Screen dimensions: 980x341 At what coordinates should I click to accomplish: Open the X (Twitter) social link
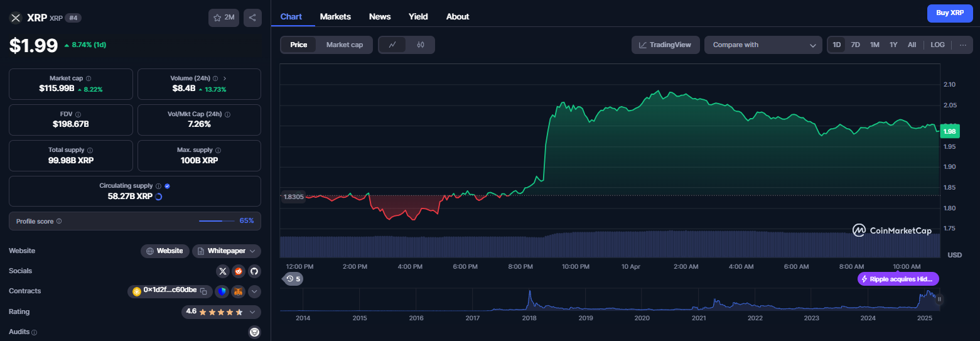pyautogui.click(x=222, y=271)
